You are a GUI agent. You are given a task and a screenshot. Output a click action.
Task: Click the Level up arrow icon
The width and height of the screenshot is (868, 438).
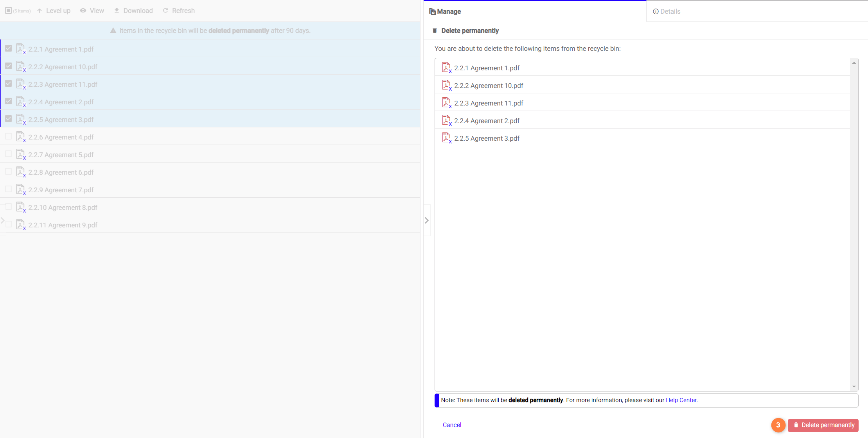[x=40, y=11]
